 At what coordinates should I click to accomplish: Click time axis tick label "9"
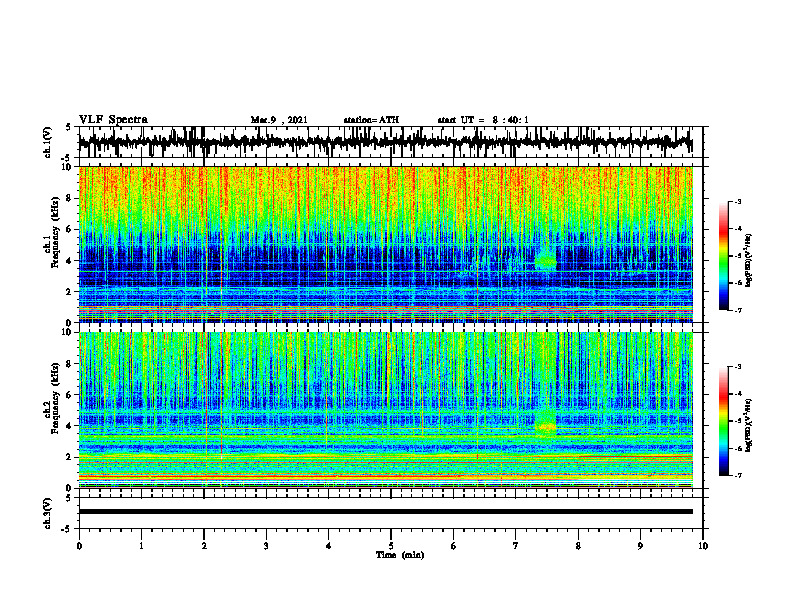640,546
